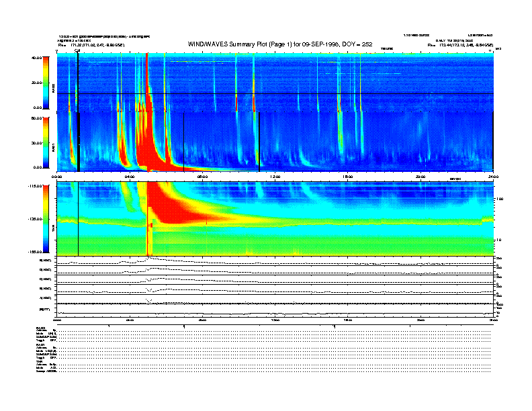Click the RAD1 intensity color bar
Image resolution: width=532 pixels, height=411 pixels.
[x=46, y=142]
